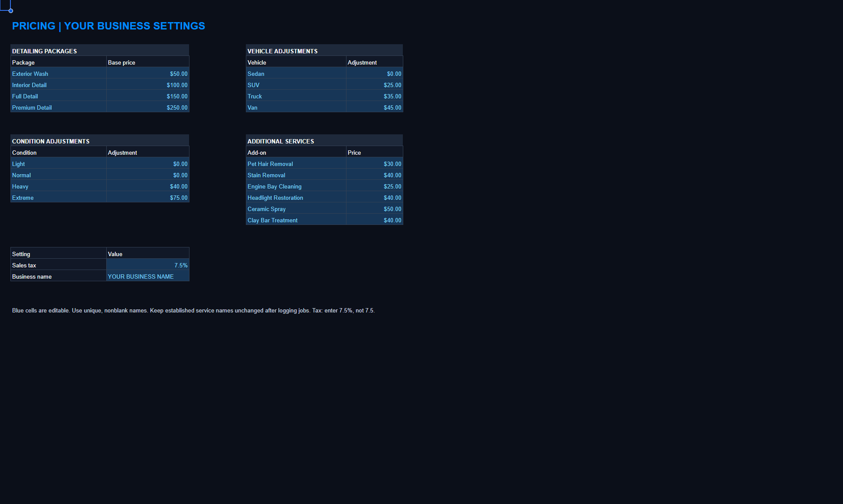Click the Base price column header
843x504 pixels.
(147, 62)
